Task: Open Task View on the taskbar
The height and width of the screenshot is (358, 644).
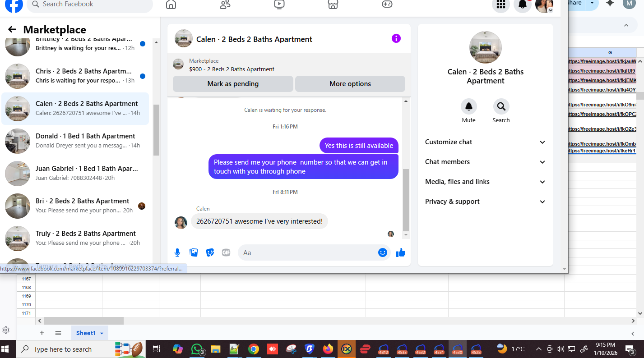Action: point(156,349)
